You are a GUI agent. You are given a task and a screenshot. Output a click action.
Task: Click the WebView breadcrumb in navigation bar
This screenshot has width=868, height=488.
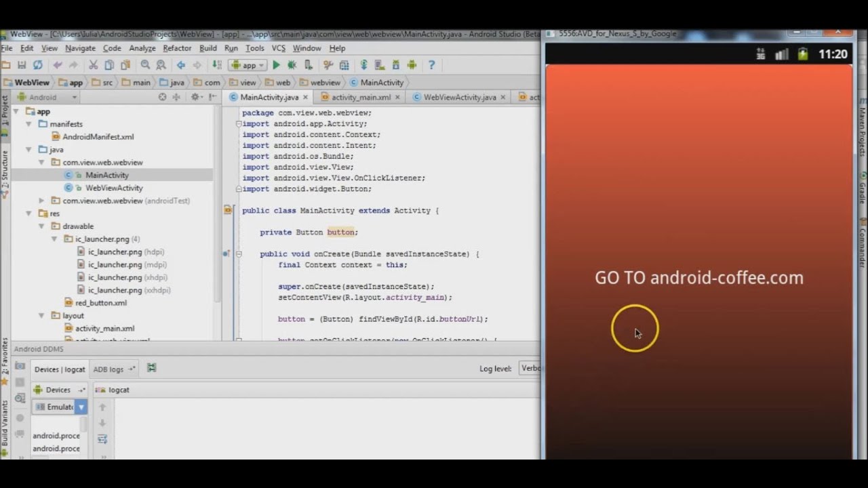click(x=26, y=82)
